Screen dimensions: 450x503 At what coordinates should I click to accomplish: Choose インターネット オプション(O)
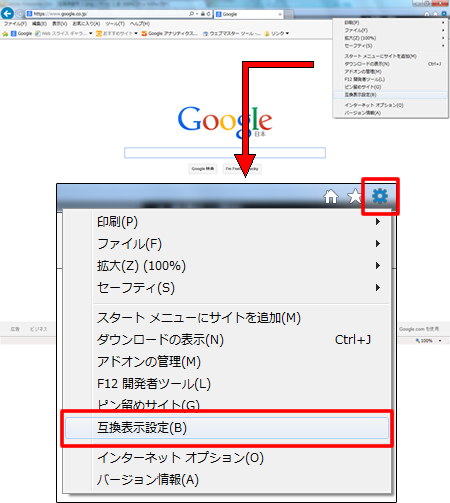point(180,458)
